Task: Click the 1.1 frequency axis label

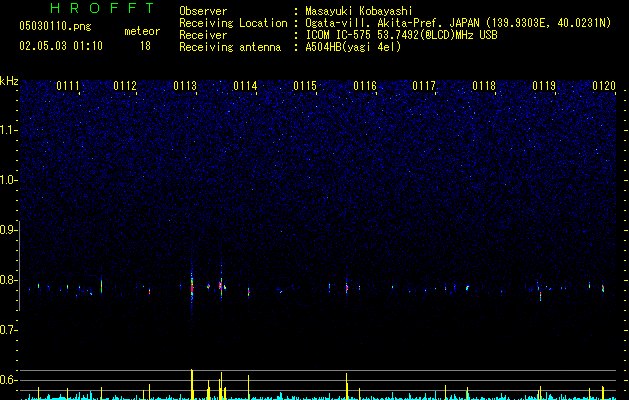Action: click(8, 130)
